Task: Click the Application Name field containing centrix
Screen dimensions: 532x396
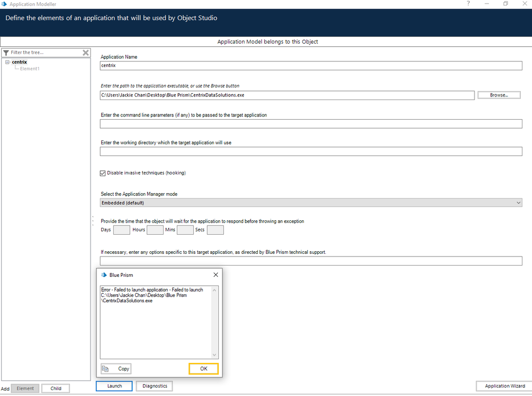Action: pos(311,65)
